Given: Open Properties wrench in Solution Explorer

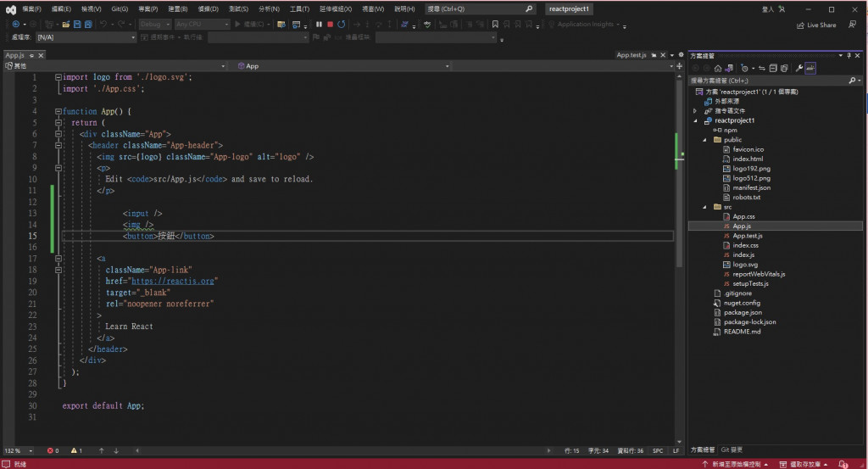Looking at the screenshot, I should tap(798, 68).
